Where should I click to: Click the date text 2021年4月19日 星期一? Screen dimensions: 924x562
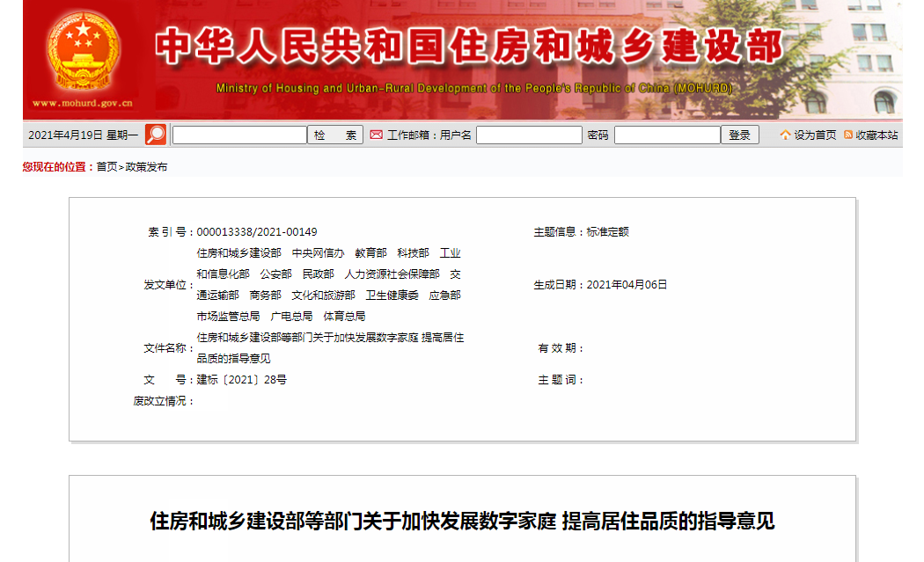point(83,135)
